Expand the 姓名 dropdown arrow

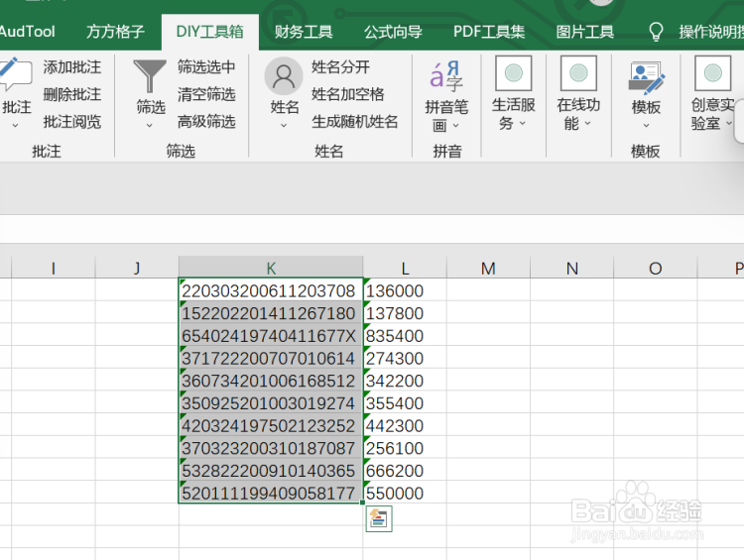(x=284, y=126)
